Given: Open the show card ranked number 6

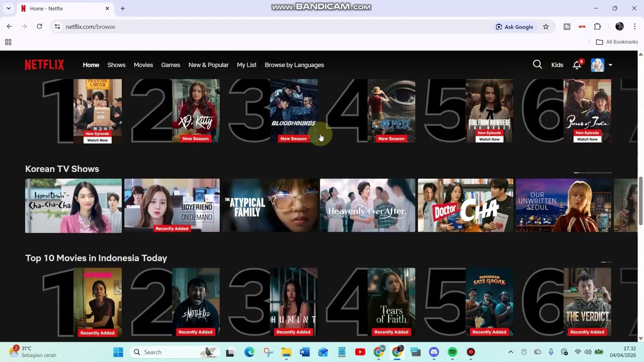Looking at the screenshot, I should click(x=587, y=111).
